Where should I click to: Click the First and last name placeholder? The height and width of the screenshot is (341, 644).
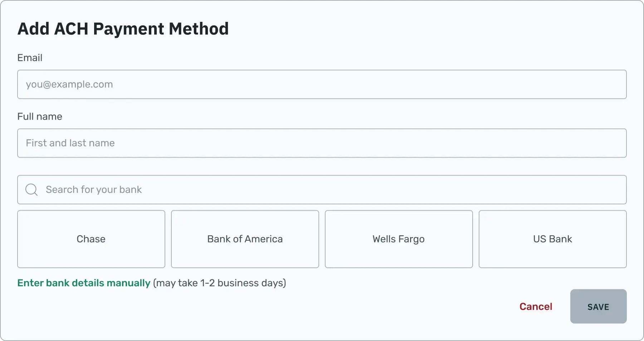pos(70,143)
